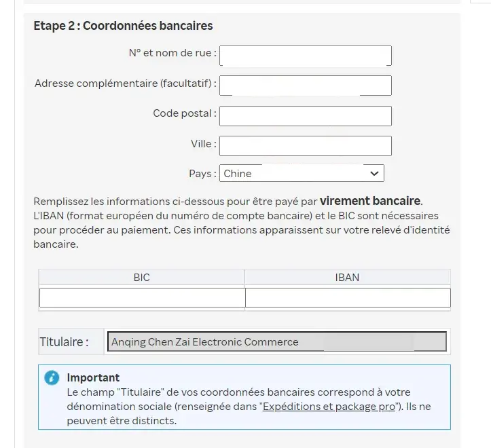Focus the IBAN input field
The height and width of the screenshot is (448, 491).
coord(348,298)
